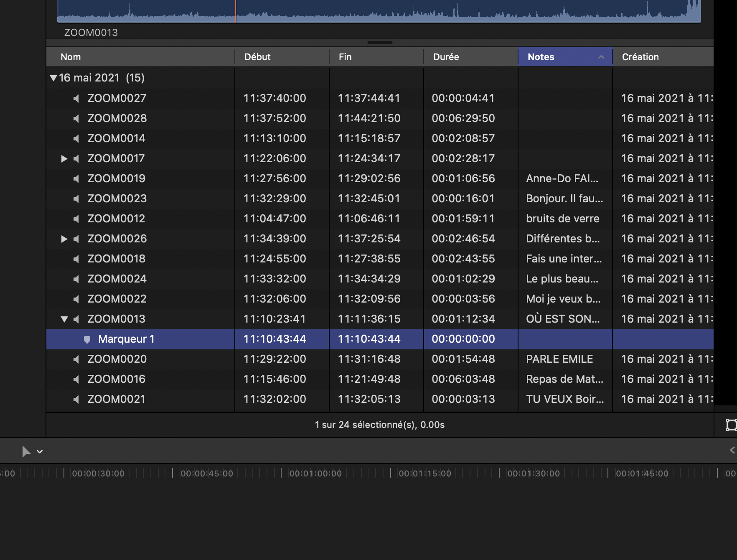The image size is (737, 560).
Task: Click the note 'Bonjour. Il fau...'
Action: click(565, 199)
